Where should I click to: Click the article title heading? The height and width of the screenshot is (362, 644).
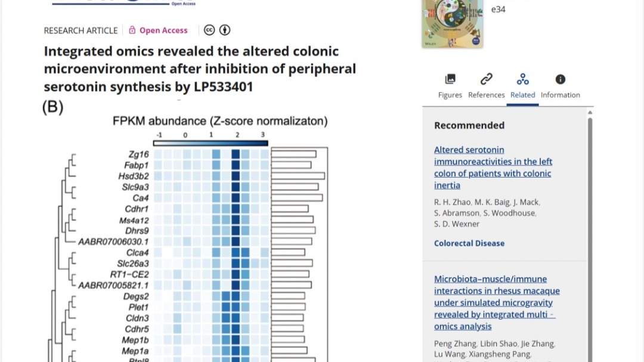coord(200,69)
